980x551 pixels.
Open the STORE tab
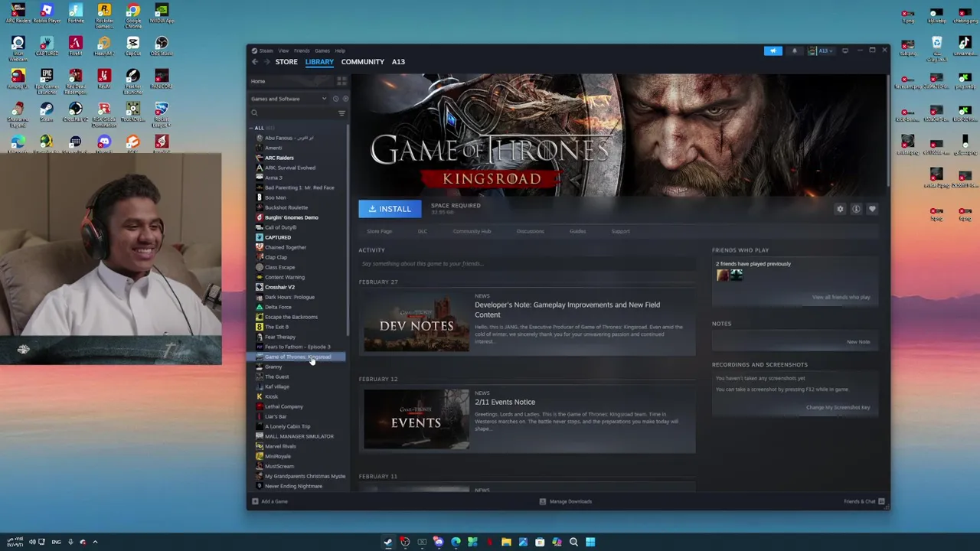pos(286,62)
